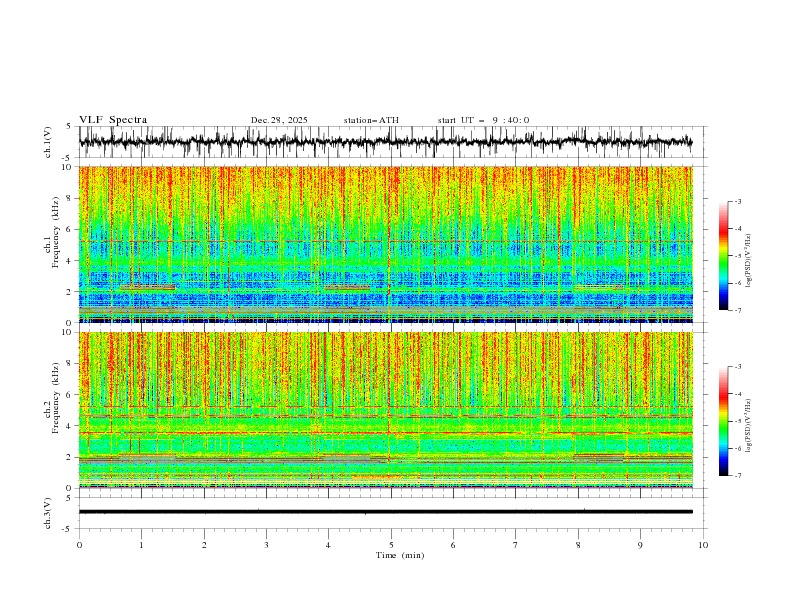This screenshot has width=792, height=612.
Task: Click the ch.1 spectrogram color scale bar
Action: point(723,256)
